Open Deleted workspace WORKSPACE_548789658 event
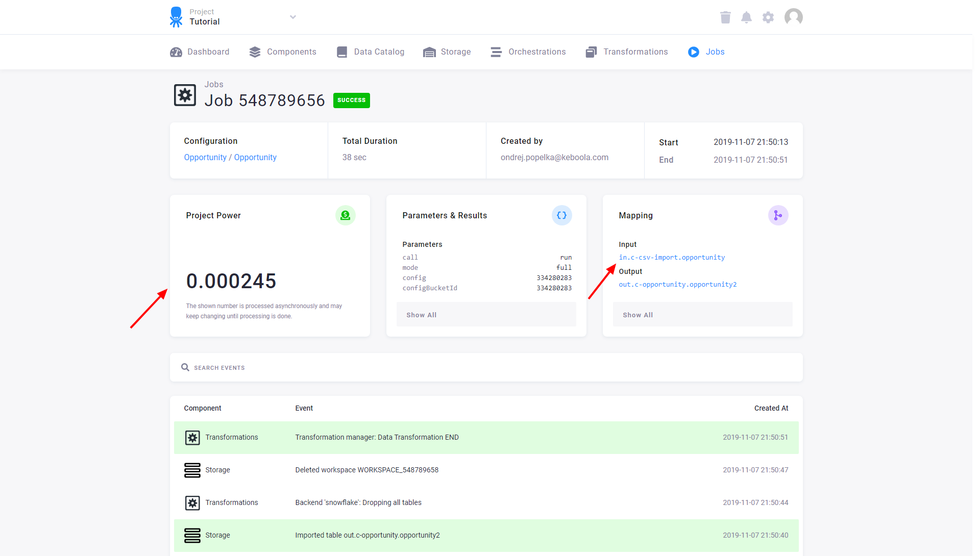980x556 pixels. (x=486, y=470)
